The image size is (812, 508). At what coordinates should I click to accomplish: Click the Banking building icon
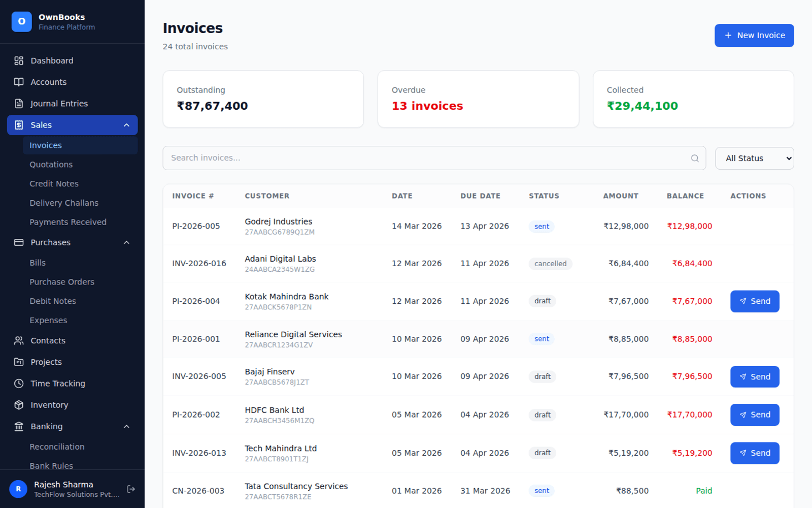[19, 426]
